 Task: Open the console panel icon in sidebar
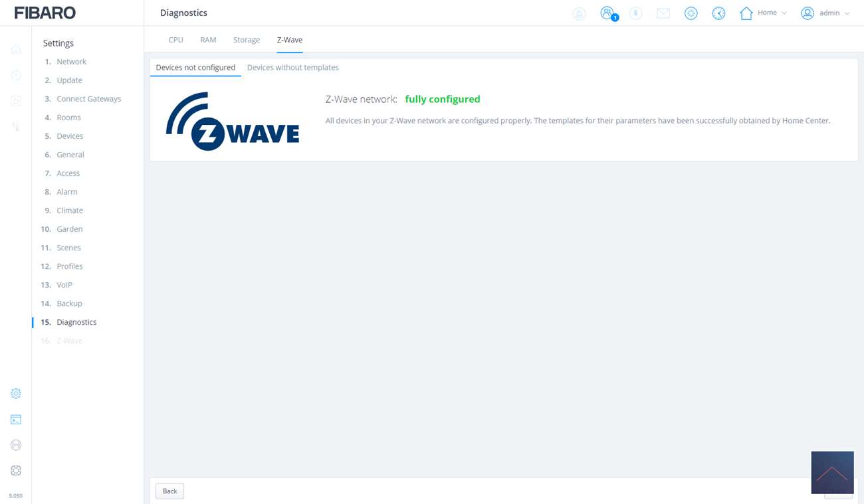(16, 420)
